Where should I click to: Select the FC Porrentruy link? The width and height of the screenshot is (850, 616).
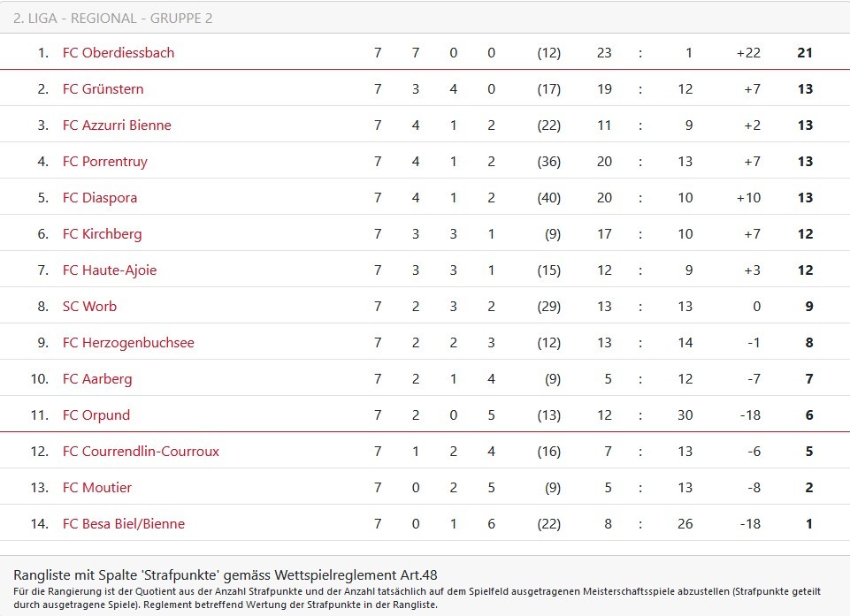[105, 162]
